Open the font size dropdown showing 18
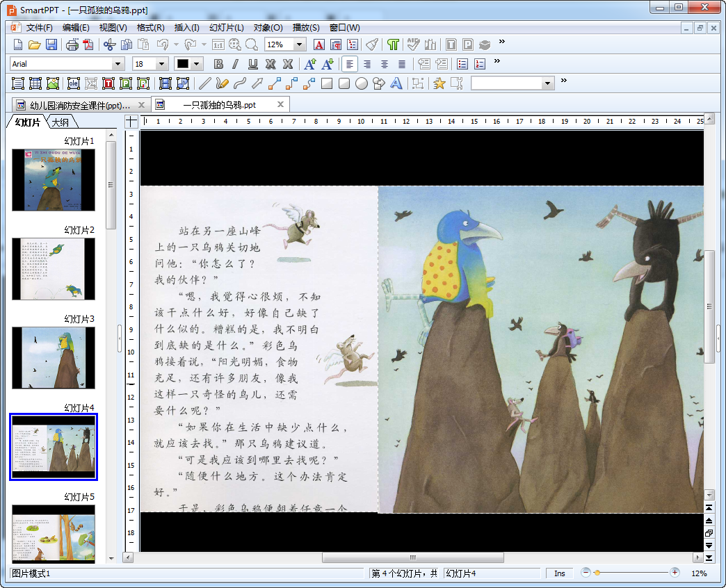726x588 pixels. pyautogui.click(x=162, y=64)
